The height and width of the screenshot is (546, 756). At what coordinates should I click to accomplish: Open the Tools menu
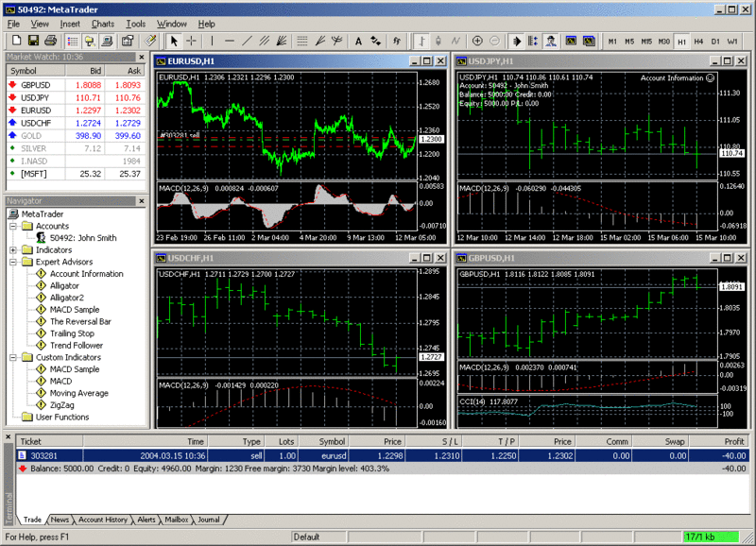pos(135,24)
